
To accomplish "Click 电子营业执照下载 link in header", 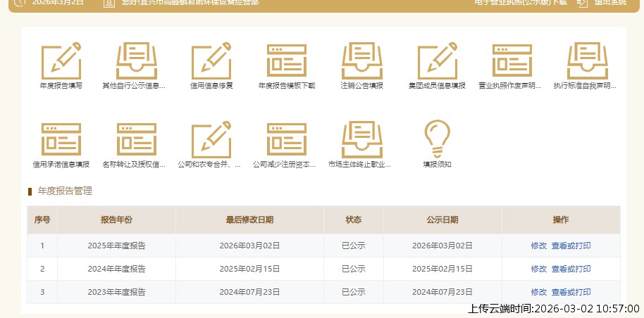I will [x=520, y=3].
